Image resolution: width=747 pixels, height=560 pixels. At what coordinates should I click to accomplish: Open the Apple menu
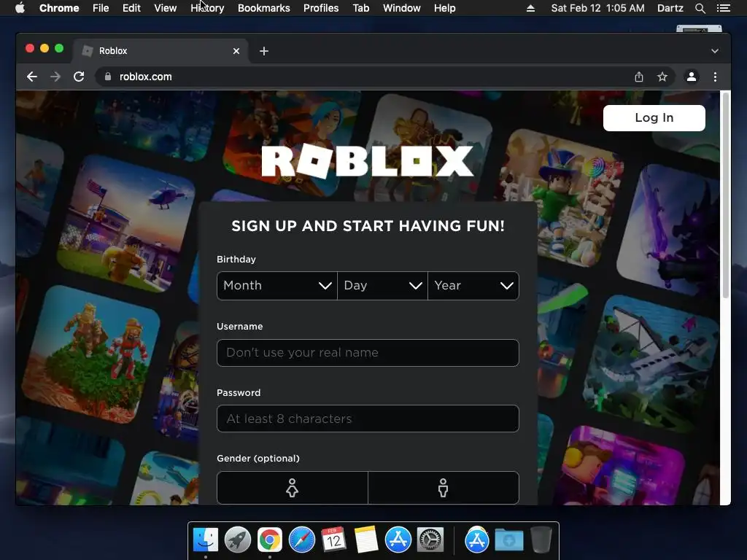pyautogui.click(x=20, y=8)
